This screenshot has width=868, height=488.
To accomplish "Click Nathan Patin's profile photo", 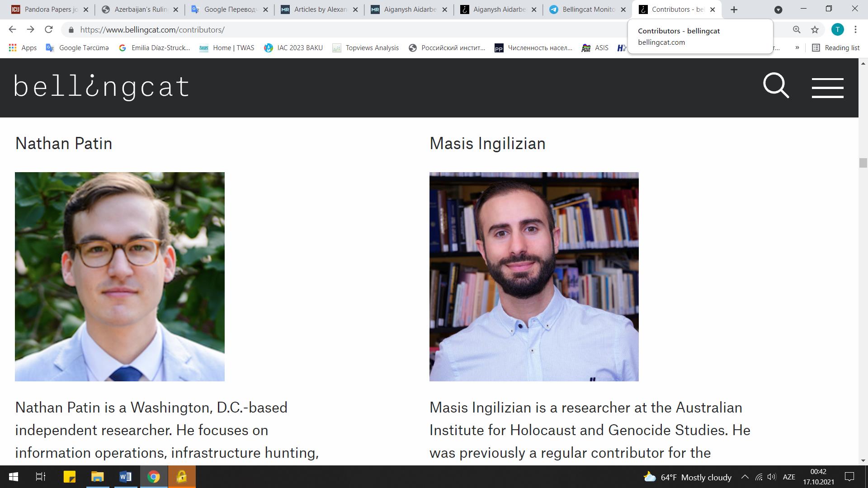I will click(120, 277).
